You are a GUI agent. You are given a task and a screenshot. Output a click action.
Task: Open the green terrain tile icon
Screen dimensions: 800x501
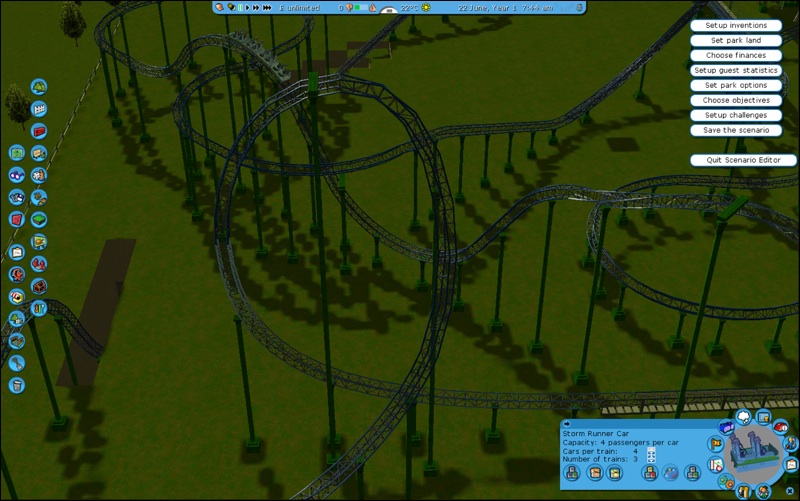[39, 219]
